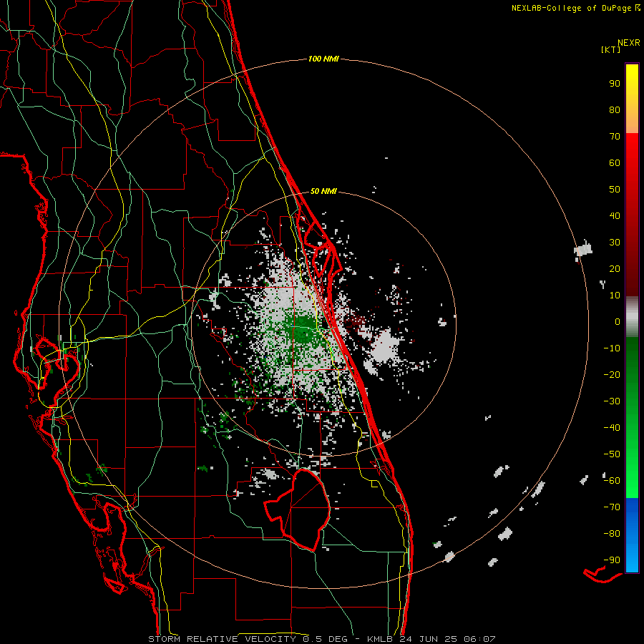Click the -80 value on the velocity scale
This screenshot has height=644, width=644.
[x=612, y=534]
